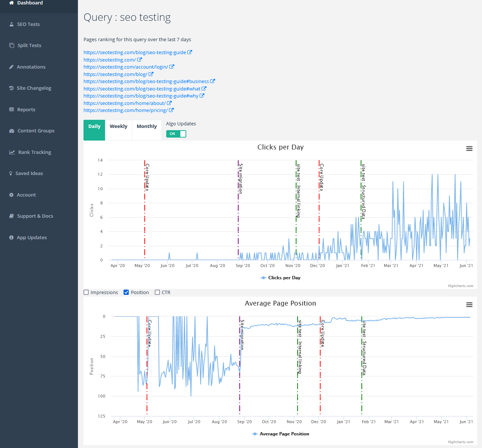The width and height of the screenshot is (482, 448).
Task: Open the home/about/ link
Action: 124,103
